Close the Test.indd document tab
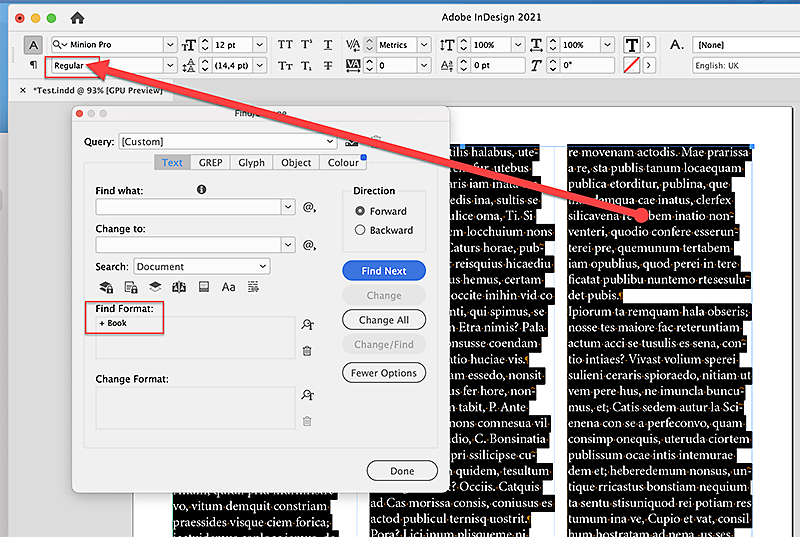The width and height of the screenshot is (800, 537). [22, 90]
